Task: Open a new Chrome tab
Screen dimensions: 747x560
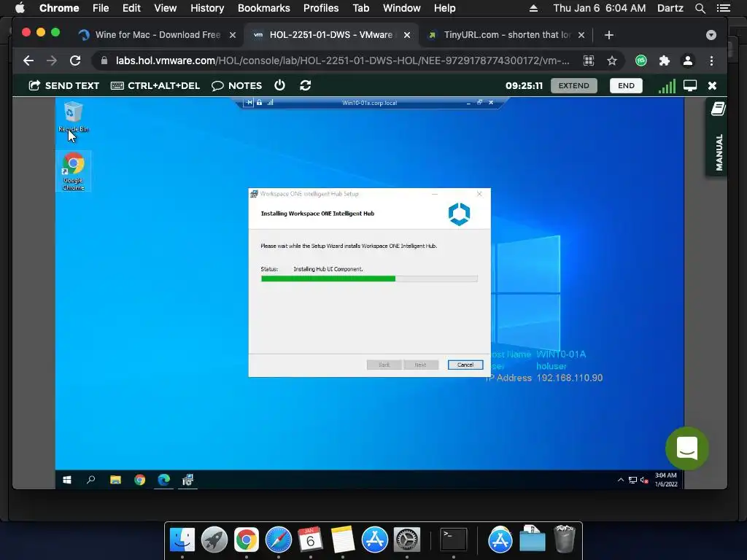Action: coord(608,35)
